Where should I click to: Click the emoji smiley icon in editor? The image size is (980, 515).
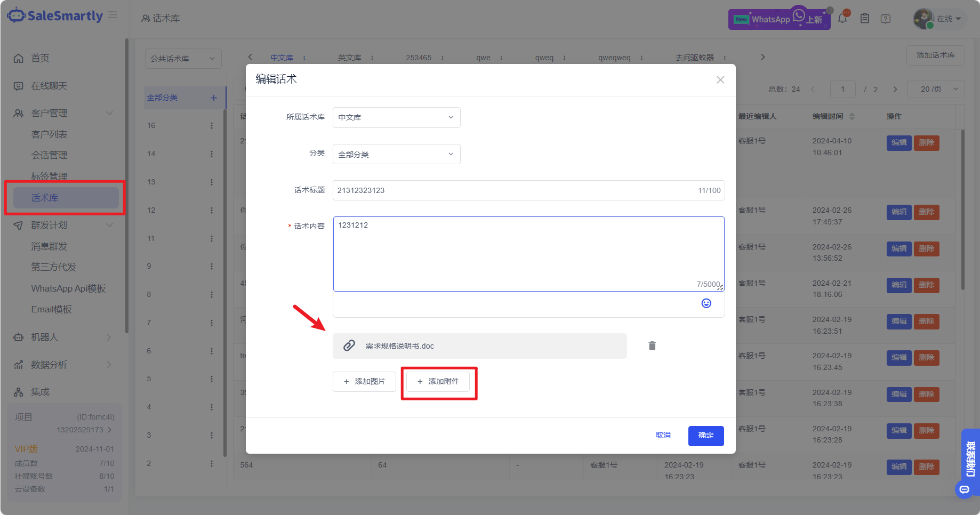706,303
